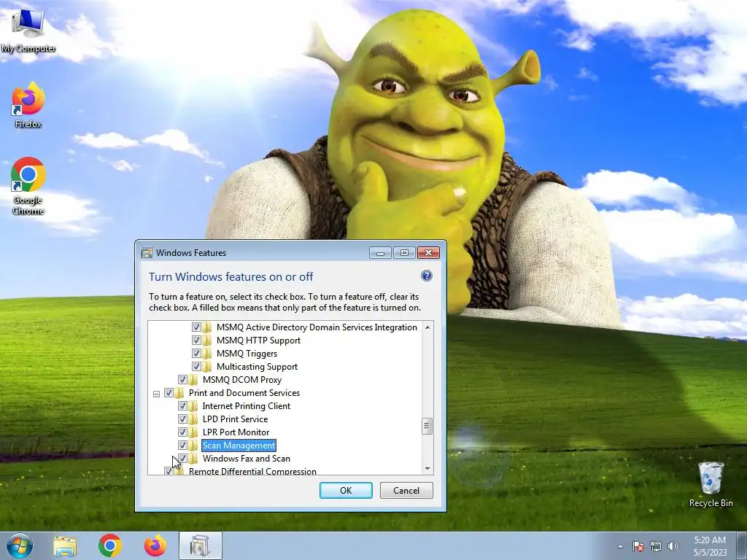Open the Windows Start orb
The image size is (747, 560).
[x=20, y=545]
